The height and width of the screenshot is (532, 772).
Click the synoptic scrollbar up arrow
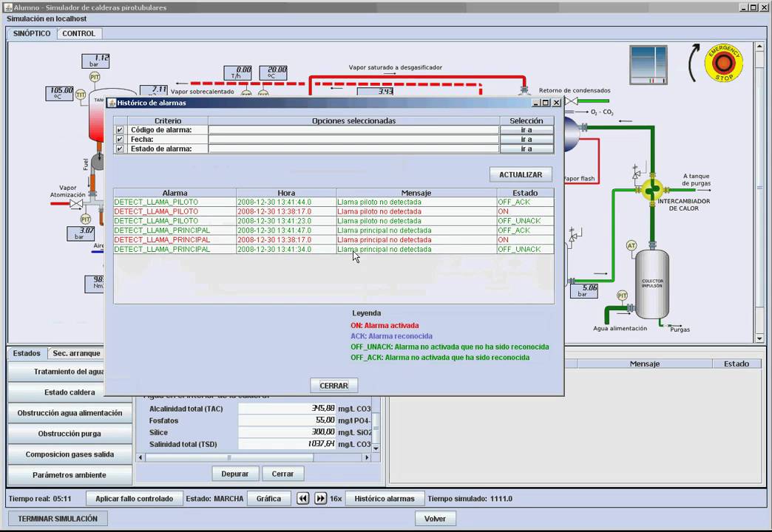(x=759, y=47)
